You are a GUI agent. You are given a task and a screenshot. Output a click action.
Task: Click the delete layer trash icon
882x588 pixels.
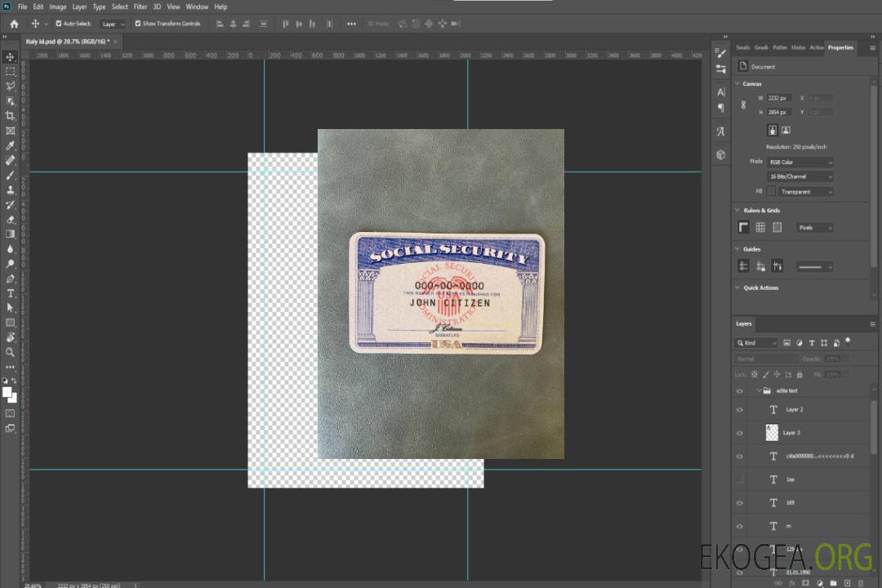pyautogui.click(x=861, y=583)
